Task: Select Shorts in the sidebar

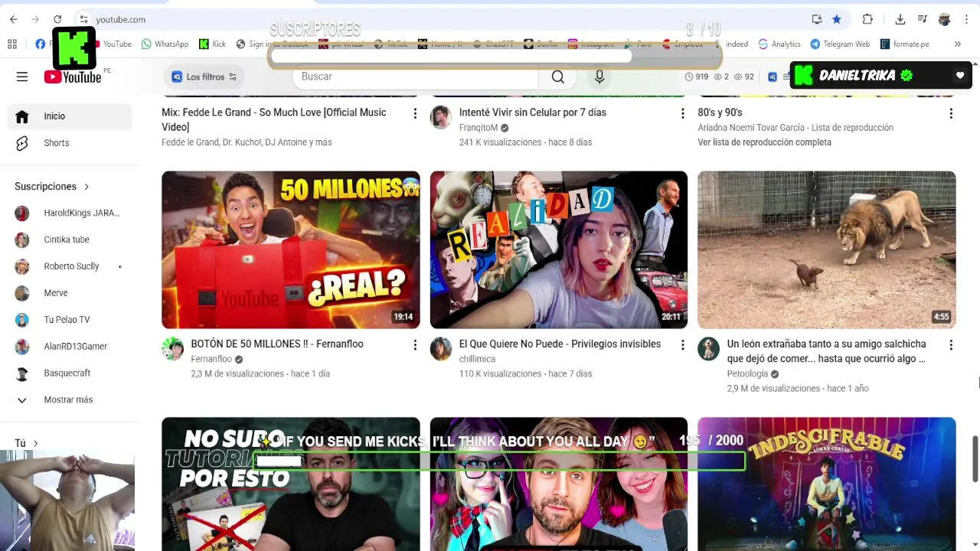Action: click(x=70, y=143)
